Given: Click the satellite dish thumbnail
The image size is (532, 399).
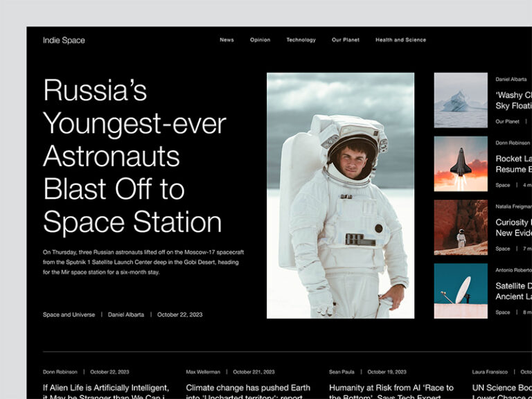Looking at the screenshot, I should [x=461, y=290].
